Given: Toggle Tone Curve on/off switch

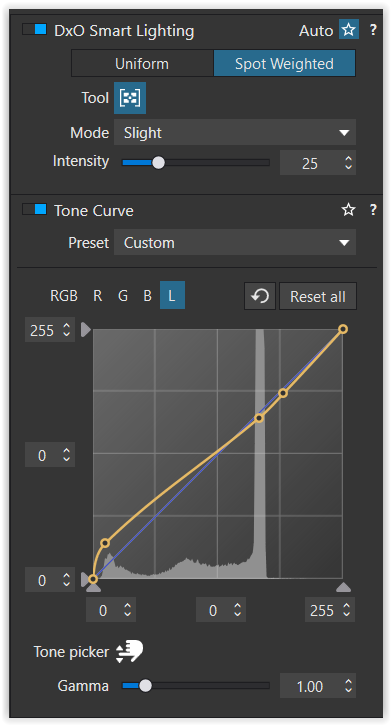Looking at the screenshot, I should [x=34, y=210].
